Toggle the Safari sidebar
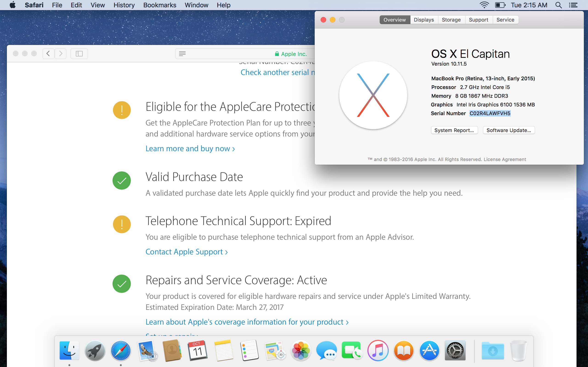 click(x=79, y=53)
